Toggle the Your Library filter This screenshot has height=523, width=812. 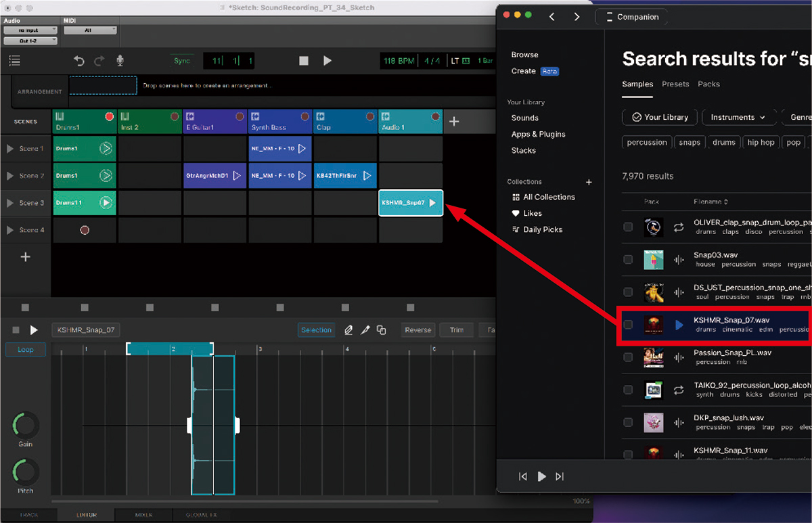tap(659, 117)
